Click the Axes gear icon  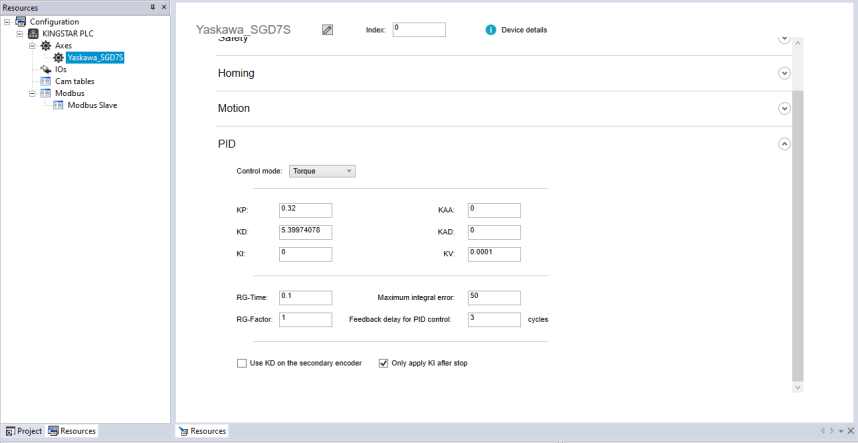point(46,46)
